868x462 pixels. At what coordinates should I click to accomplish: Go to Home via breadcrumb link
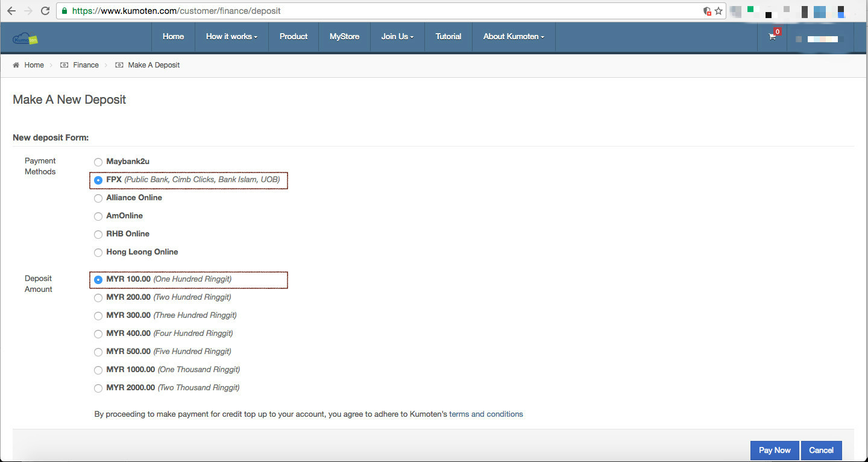(x=34, y=65)
